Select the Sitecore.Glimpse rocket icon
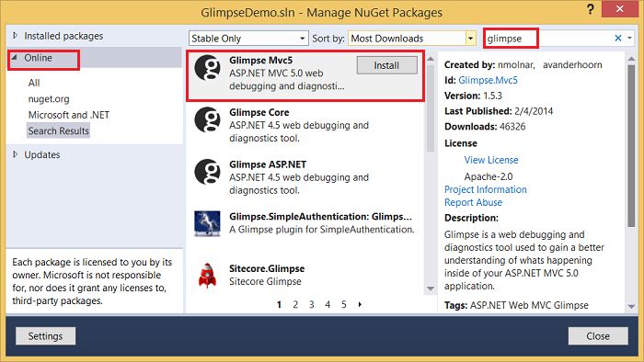 pyautogui.click(x=207, y=276)
